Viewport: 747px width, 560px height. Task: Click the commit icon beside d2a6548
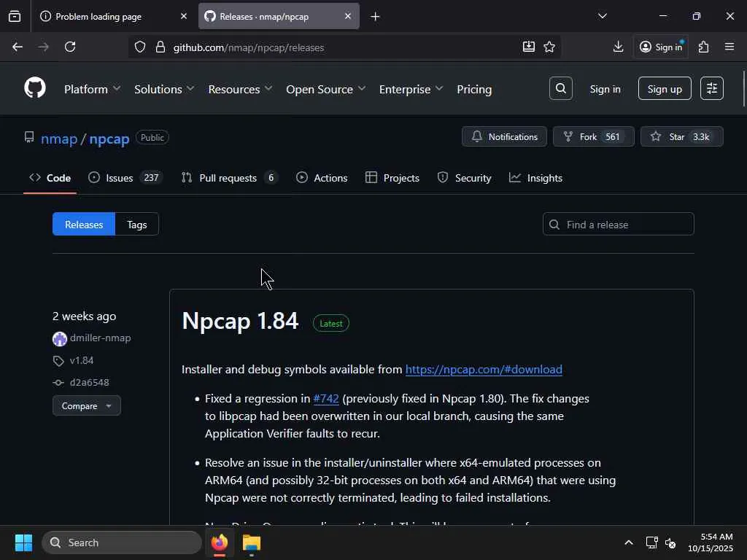pos(58,383)
